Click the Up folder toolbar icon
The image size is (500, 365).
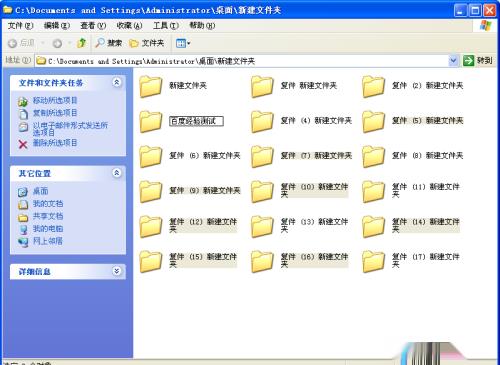pyautogui.click(x=82, y=43)
